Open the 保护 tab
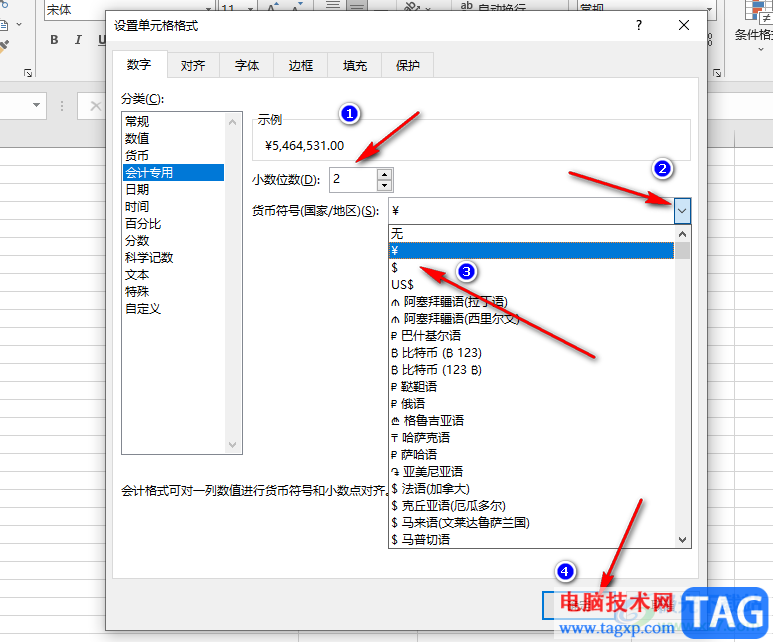Image resolution: width=773 pixels, height=642 pixels. point(408,65)
